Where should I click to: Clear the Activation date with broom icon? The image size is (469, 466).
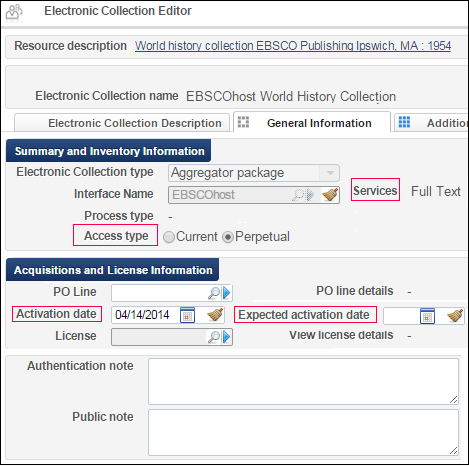(x=215, y=315)
